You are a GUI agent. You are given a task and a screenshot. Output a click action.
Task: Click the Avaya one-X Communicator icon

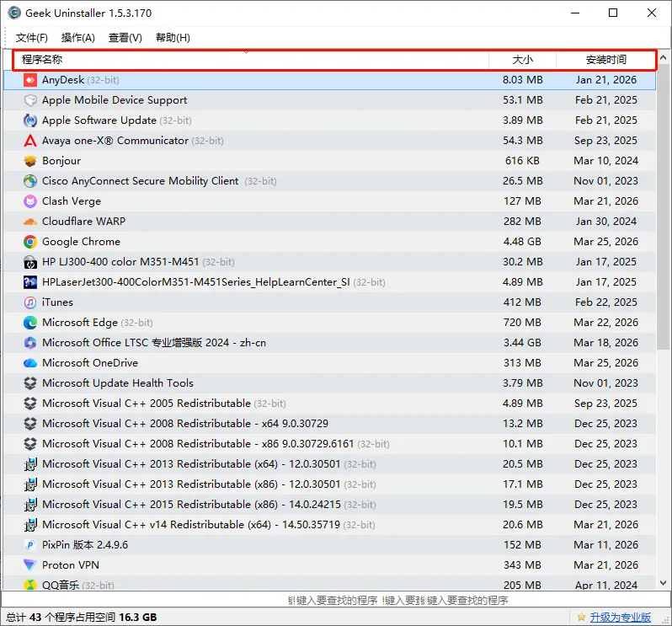point(30,141)
